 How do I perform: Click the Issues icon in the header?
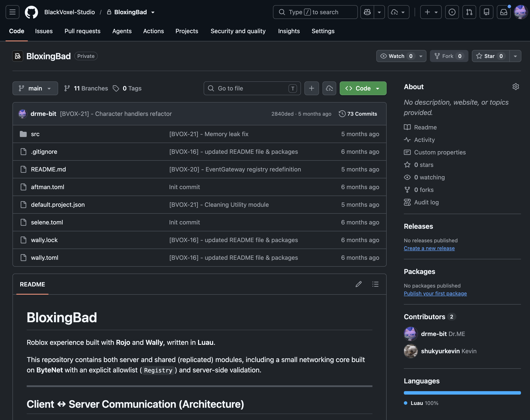[x=452, y=12]
